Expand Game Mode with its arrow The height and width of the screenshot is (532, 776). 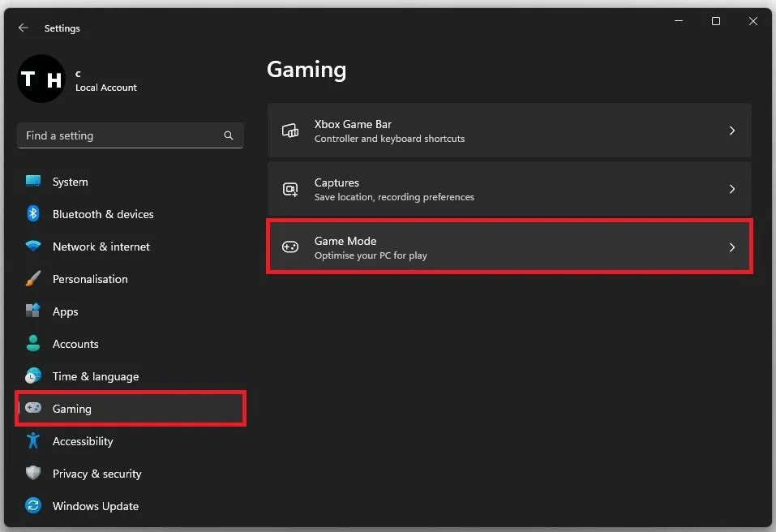click(x=732, y=247)
